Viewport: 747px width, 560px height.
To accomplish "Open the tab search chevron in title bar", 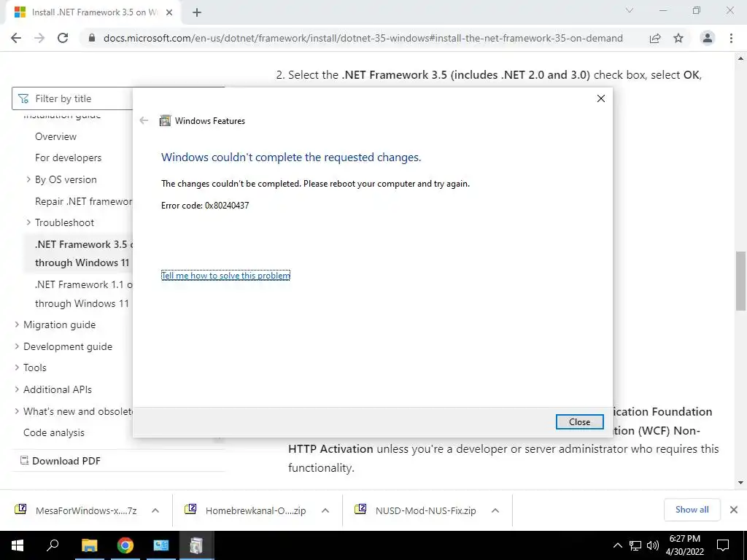I will 630,10.
